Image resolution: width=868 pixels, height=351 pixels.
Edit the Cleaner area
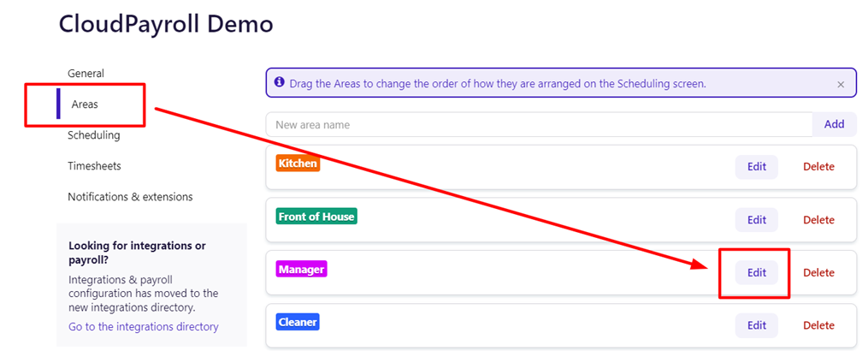[x=756, y=325]
